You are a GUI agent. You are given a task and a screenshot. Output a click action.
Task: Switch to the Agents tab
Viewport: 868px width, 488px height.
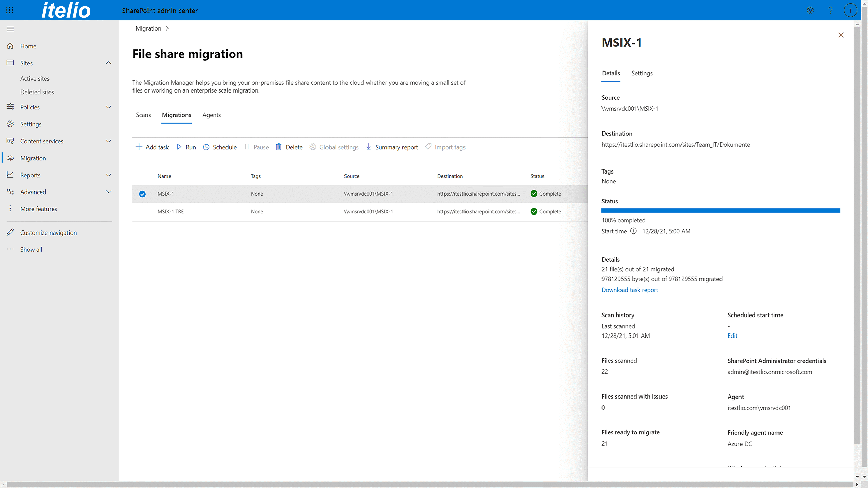click(212, 115)
